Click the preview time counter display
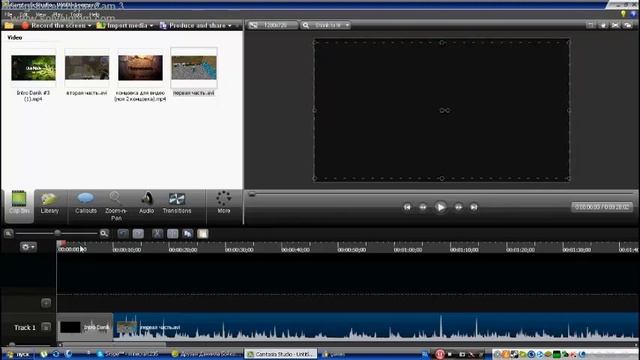The height and width of the screenshot is (360, 640). pyautogui.click(x=602, y=207)
